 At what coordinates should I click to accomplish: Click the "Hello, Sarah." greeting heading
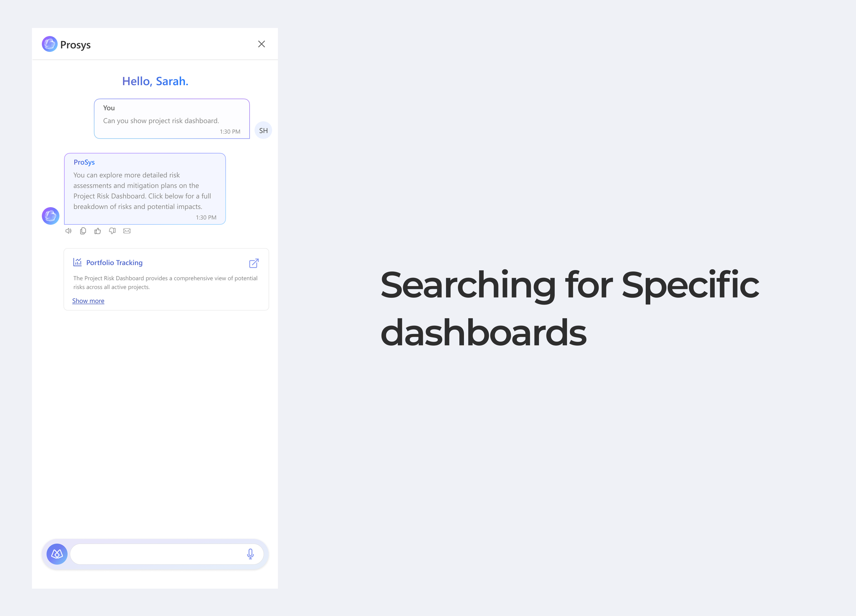155,81
